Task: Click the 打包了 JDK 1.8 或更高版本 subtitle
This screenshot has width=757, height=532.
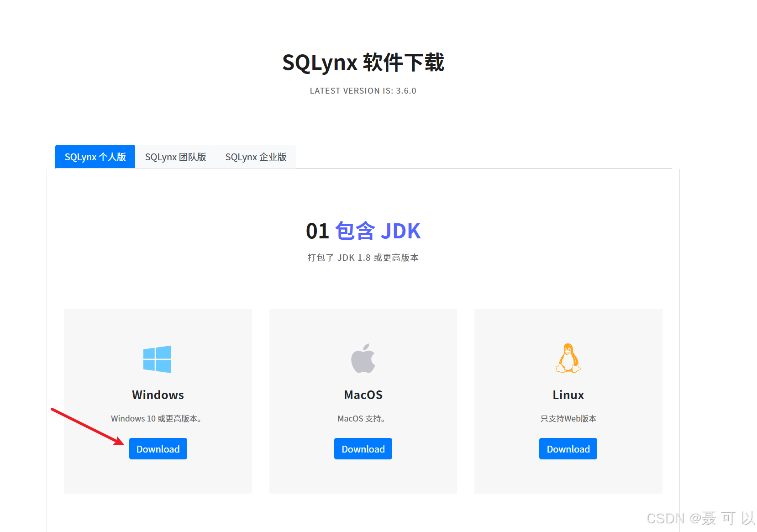Action: pos(363,258)
